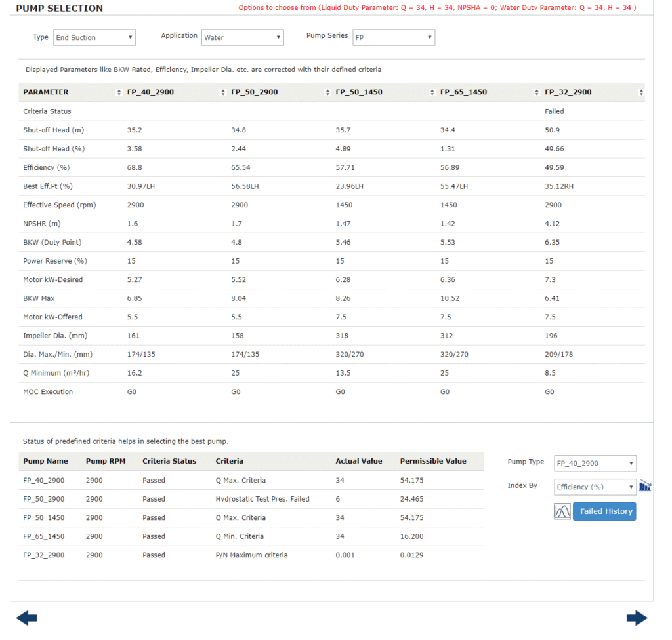672x640 pixels.
Task: Select the FP_40_2900 column header
Action: [x=150, y=92]
